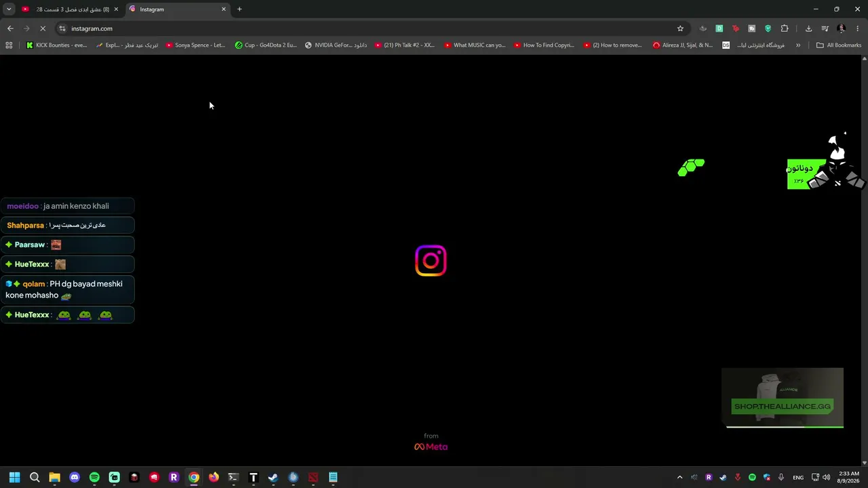
Task: Open the Chrome extensions puzzle menu
Action: coord(785,28)
